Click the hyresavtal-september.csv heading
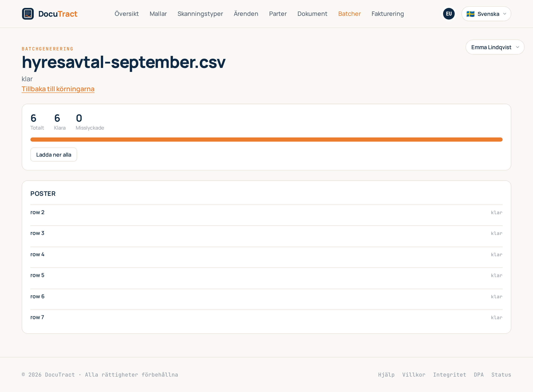The width and height of the screenshot is (533, 392). [124, 62]
